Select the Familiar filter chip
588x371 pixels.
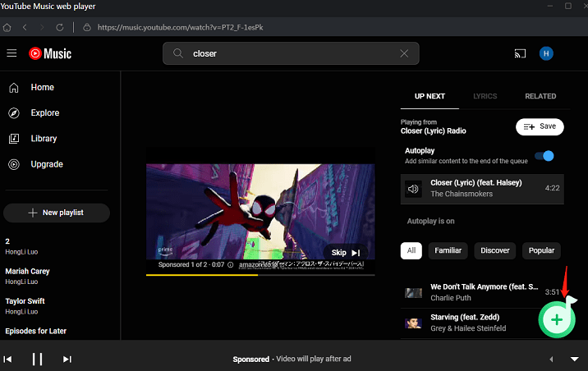(x=448, y=250)
